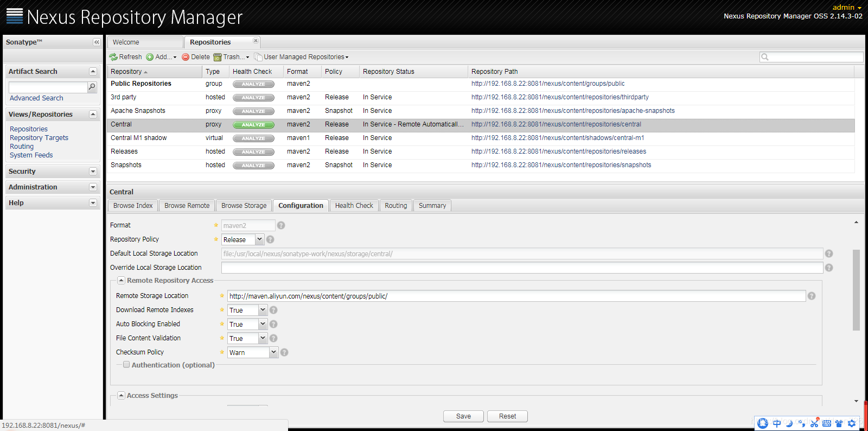868x431 pixels.
Task: Click Analyze for Apache Snapshots
Action: point(253,111)
